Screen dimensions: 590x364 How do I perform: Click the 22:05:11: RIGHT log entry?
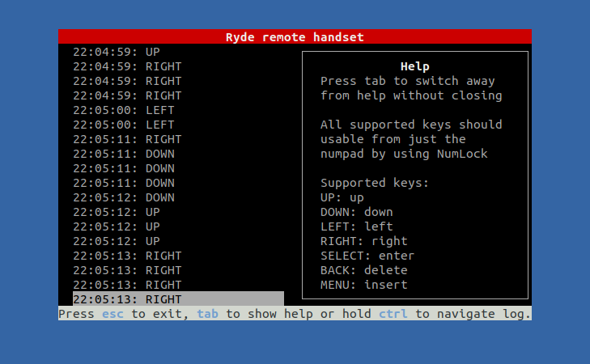[127, 139]
